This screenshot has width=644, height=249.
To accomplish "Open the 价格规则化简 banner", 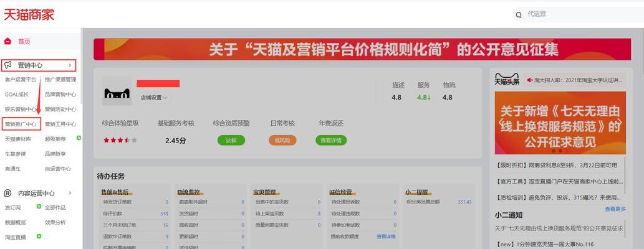I will [362, 50].
